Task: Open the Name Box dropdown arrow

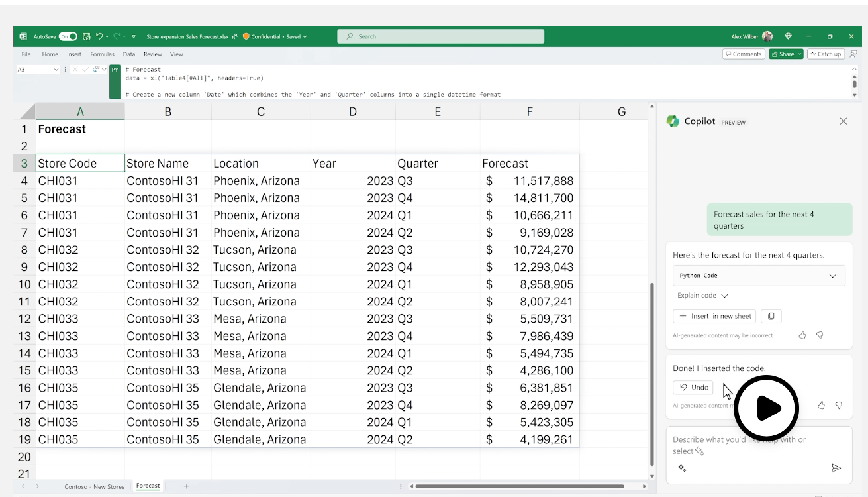Action: point(56,69)
